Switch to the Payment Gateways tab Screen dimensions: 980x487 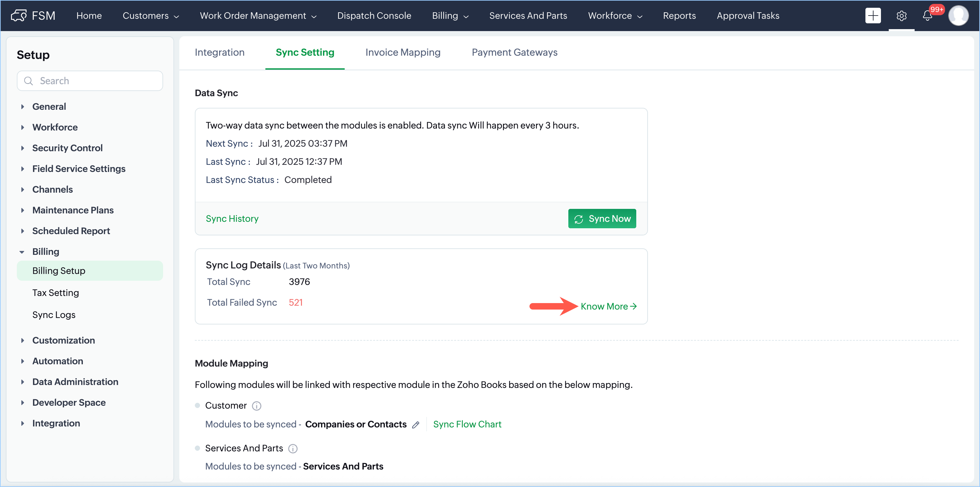(x=514, y=52)
